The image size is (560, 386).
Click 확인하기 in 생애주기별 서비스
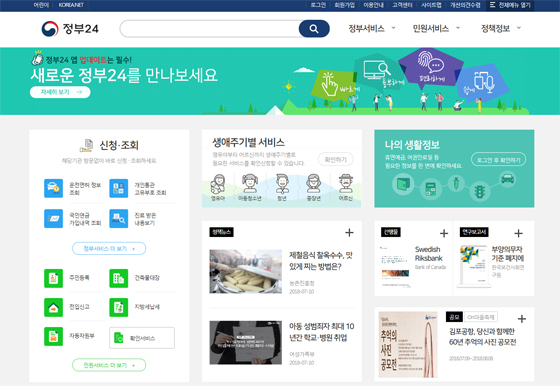[336, 160]
